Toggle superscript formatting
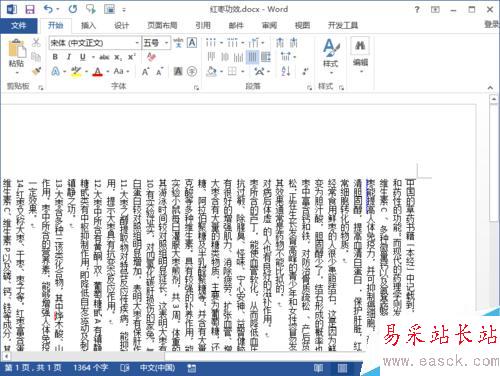 (x=132, y=57)
